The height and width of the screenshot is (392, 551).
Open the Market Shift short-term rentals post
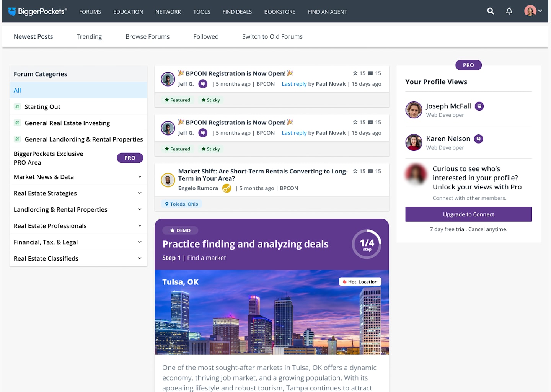[x=263, y=175]
